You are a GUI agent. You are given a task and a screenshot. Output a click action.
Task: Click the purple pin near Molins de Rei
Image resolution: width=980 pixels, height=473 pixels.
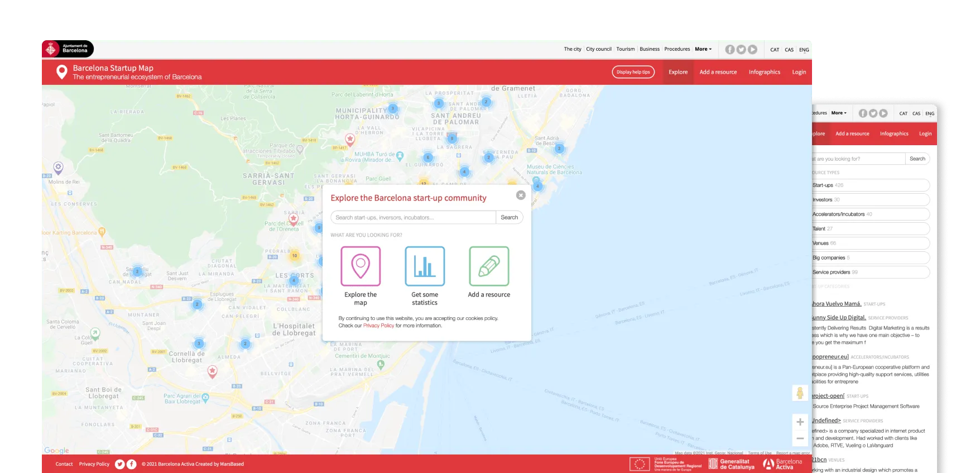point(58,167)
